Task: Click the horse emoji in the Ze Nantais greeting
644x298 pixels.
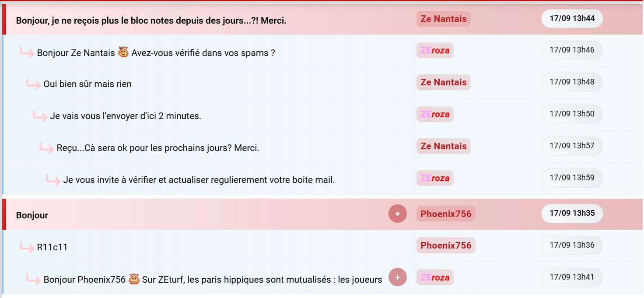Action: [x=123, y=53]
